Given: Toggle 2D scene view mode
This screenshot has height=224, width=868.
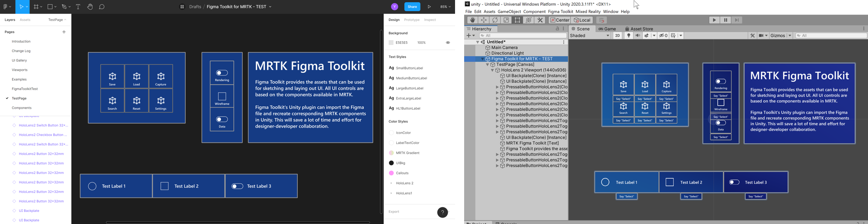Looking at the screenshot, I should click(x=617, y=36).
